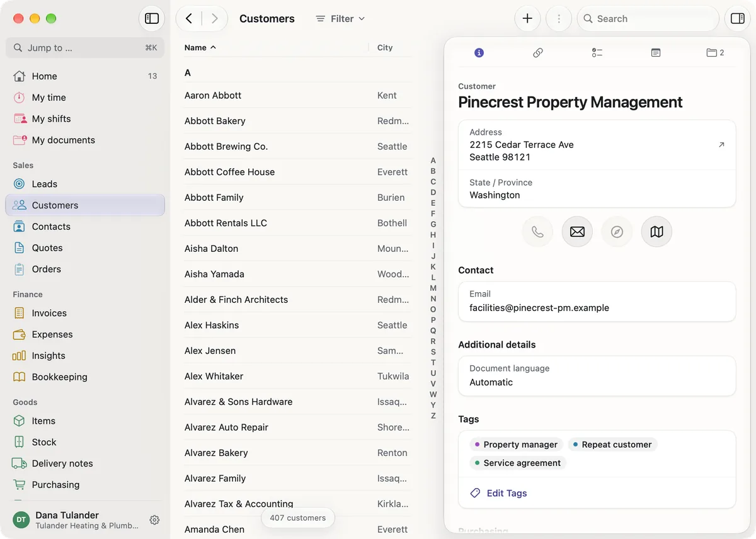Viewport: 756px width, 539px height.
Task: Click the 407 customers count badge
Action: (298, 518)
